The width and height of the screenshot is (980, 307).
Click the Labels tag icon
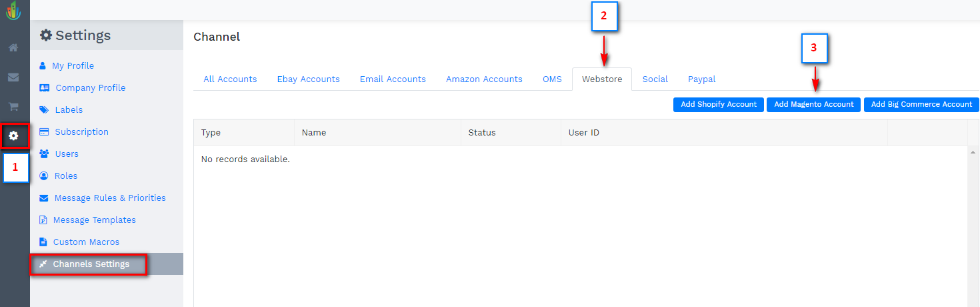click(x=44, y=110)
